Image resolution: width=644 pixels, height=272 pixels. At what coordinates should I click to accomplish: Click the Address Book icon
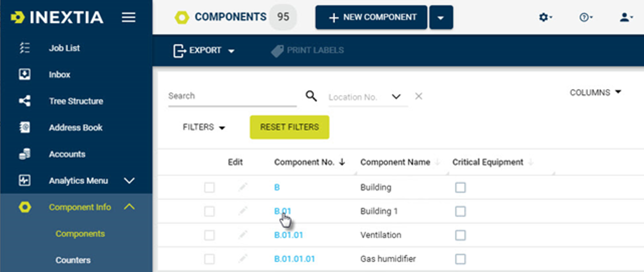[24, 128]
